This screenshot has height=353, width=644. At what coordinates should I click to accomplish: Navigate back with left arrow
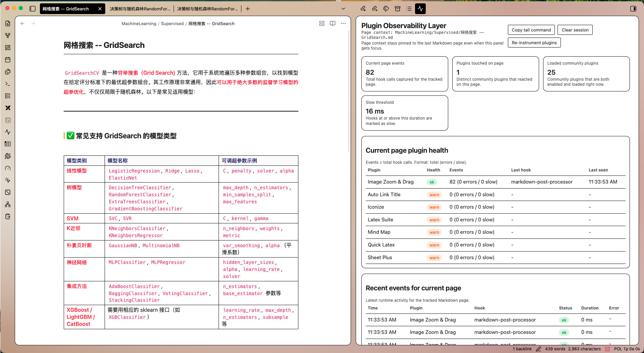[22, 23]
